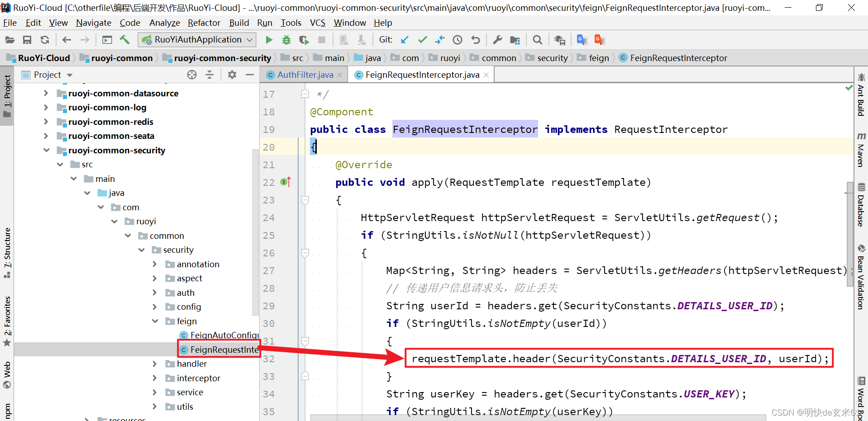Expand the handler package
868x421 pixels.
coord(155,364)
